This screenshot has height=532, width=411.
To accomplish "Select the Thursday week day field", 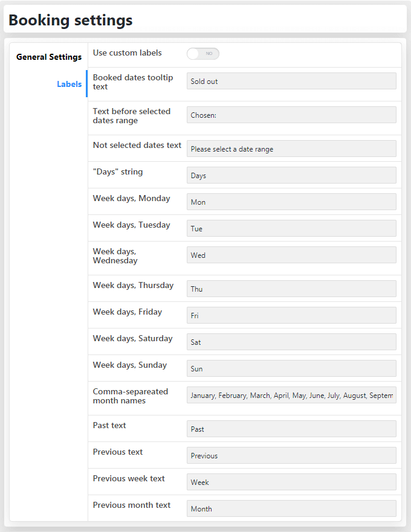I will click(291, 289).
